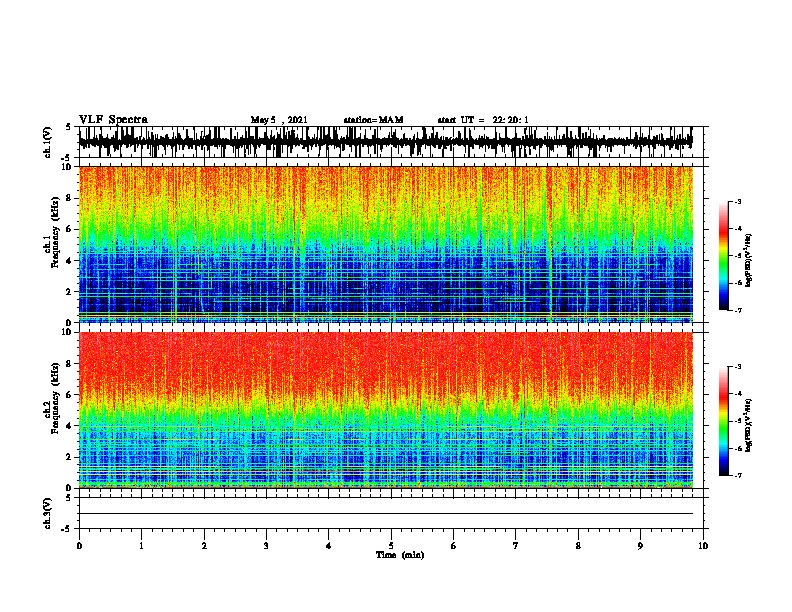792x612 pixels.
Task: Click inside the ch.1 spectrogram panel
Action: [385, 244]
